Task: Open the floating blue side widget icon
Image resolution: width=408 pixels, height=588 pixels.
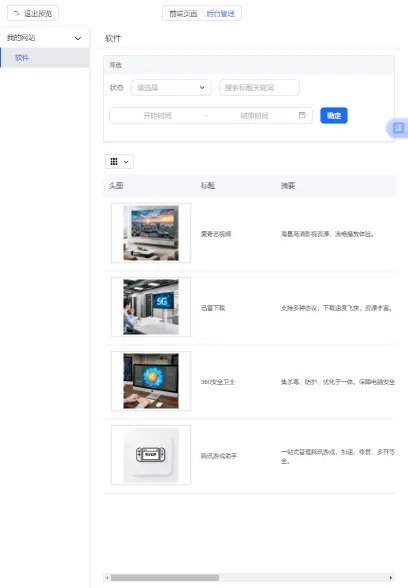Action: (x=398, y=129)
